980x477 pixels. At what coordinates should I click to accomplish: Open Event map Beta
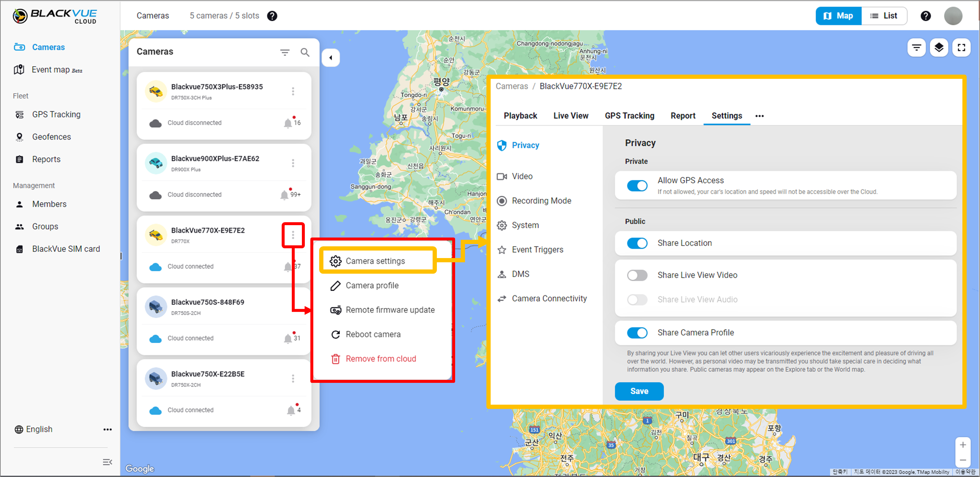point(48,69)
